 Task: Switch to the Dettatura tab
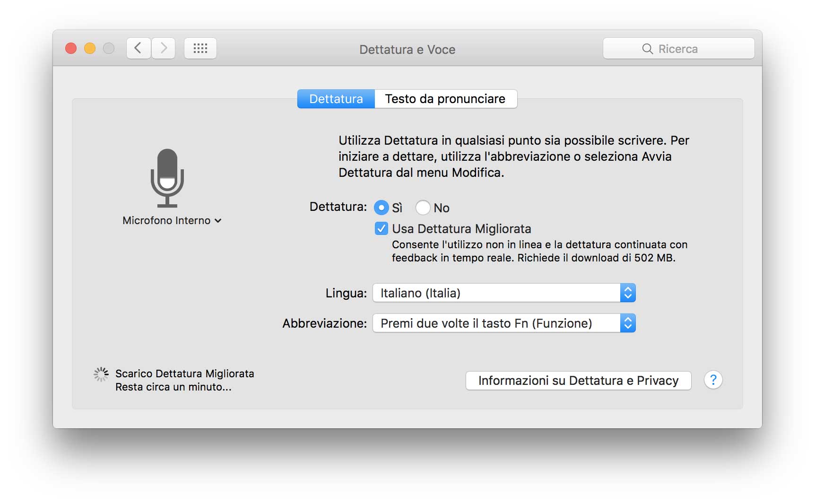coord(336,99)
